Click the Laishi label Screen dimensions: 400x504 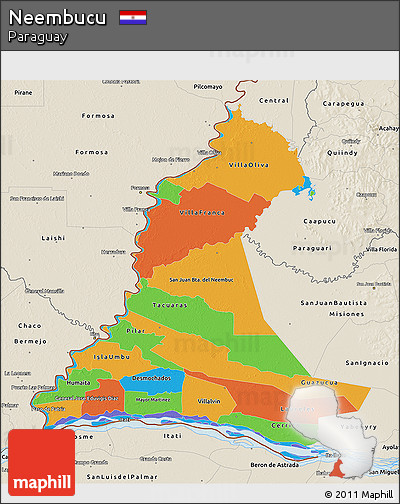pyautogui.click(x=53, y=238)
